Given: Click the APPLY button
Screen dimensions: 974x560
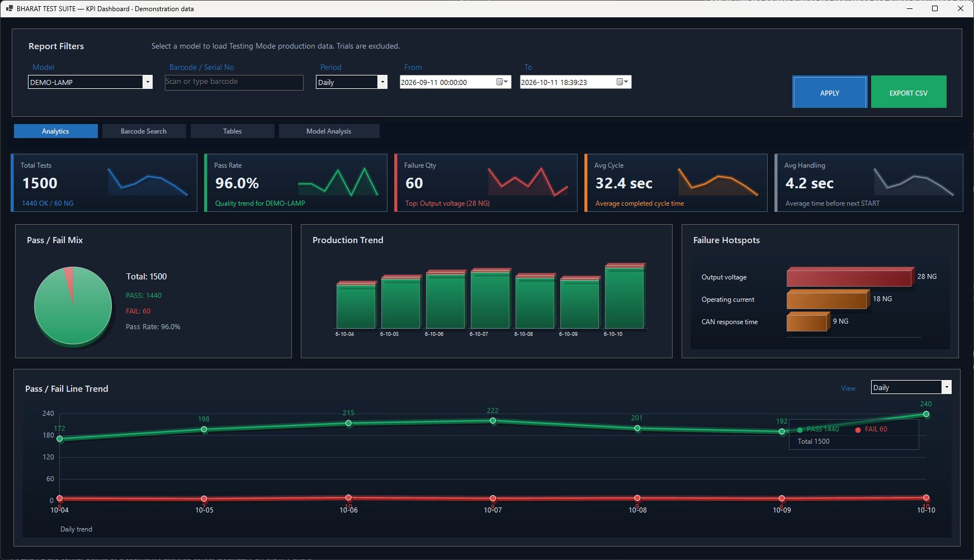Looking at the screenshot, I should 830,92.
